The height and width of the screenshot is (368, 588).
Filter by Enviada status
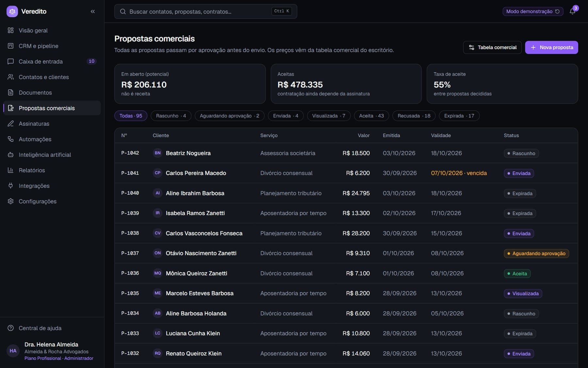(x=286, y=116)
